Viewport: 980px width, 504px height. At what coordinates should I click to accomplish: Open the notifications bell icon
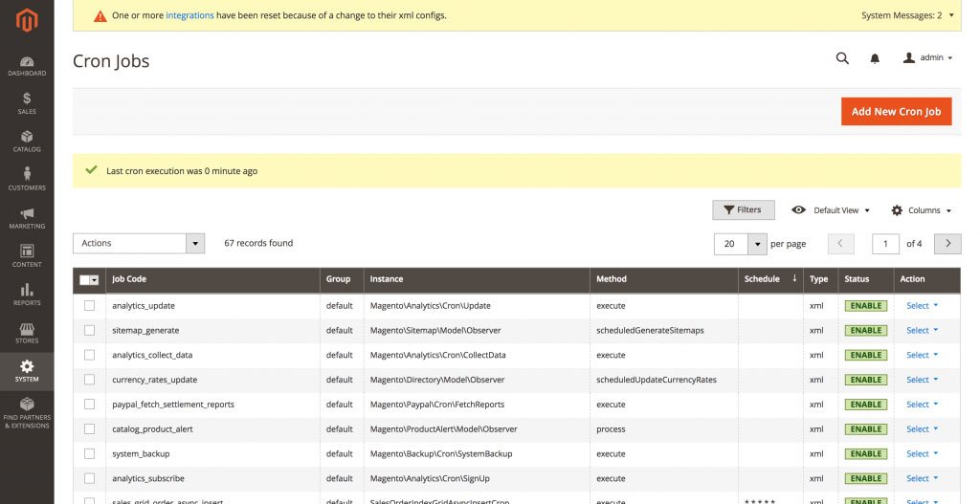875,58
